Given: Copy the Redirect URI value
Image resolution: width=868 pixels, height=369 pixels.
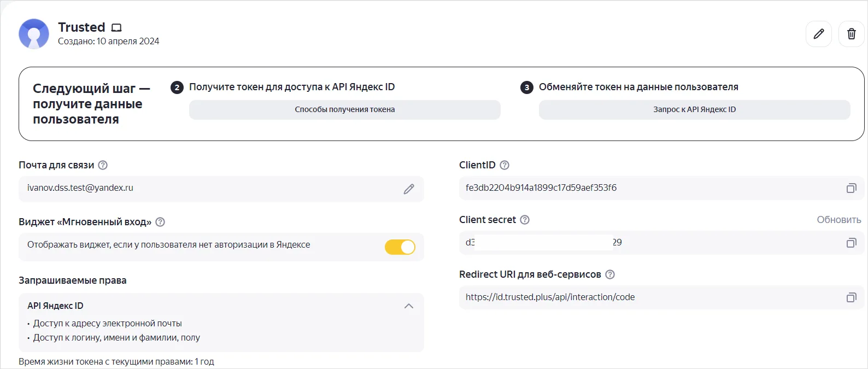Looking at the screenshot, I should tap(851, 297).
